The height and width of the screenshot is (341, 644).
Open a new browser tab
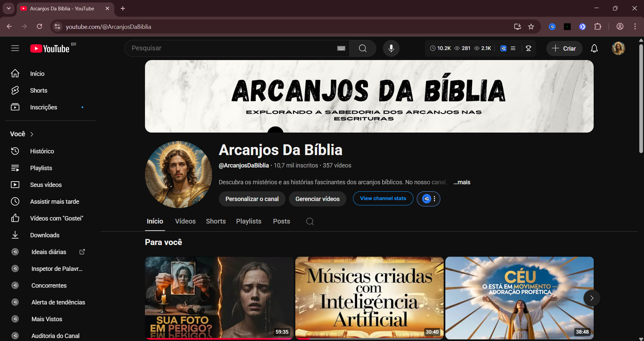click(x=123, y=8)
